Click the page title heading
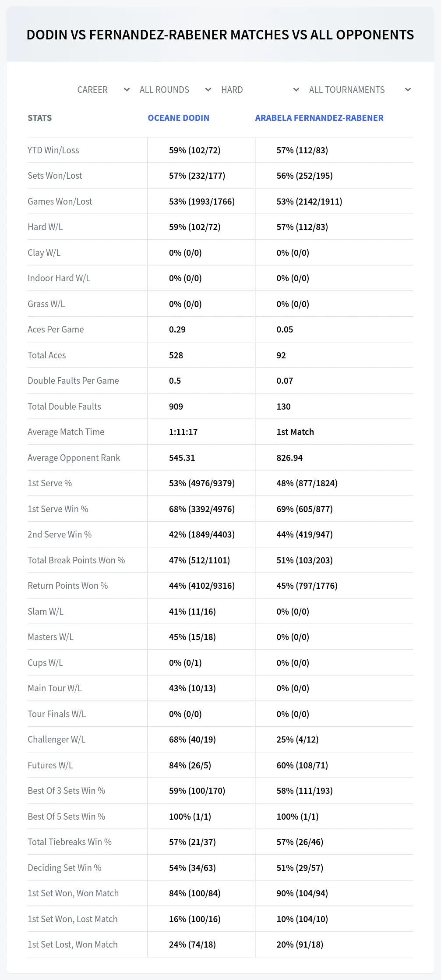441x980 pixels. 220,35
